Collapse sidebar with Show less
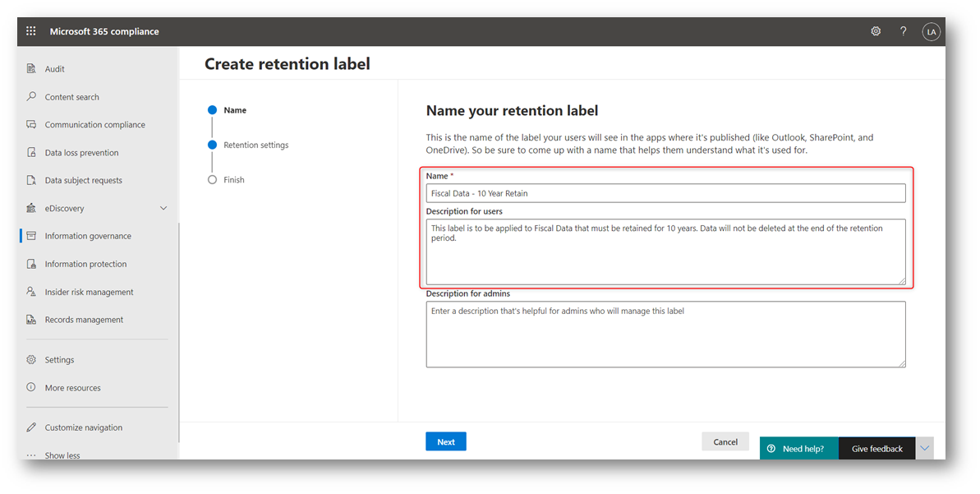980x494 pixels. pos(62,455)
